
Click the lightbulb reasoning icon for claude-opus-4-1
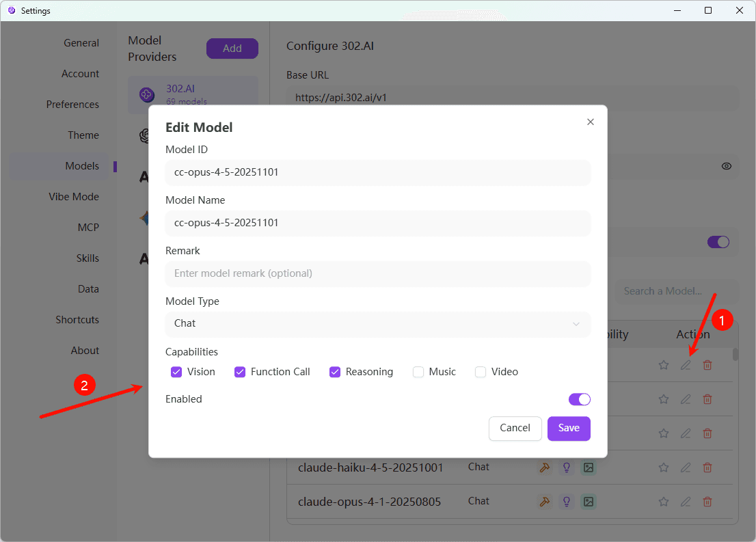(567, 502)
